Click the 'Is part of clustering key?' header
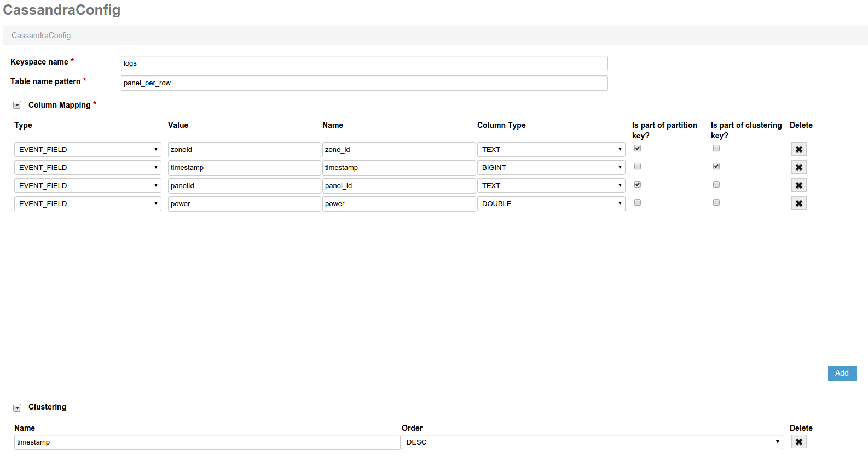The height and width of the screenshot is (456, 868). point(746,130)
